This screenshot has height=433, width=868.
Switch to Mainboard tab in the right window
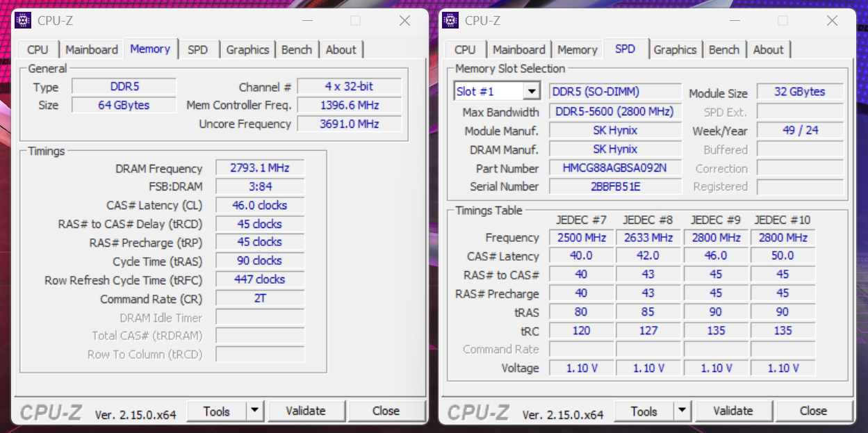pyautogui.click(x=519, y=49)
